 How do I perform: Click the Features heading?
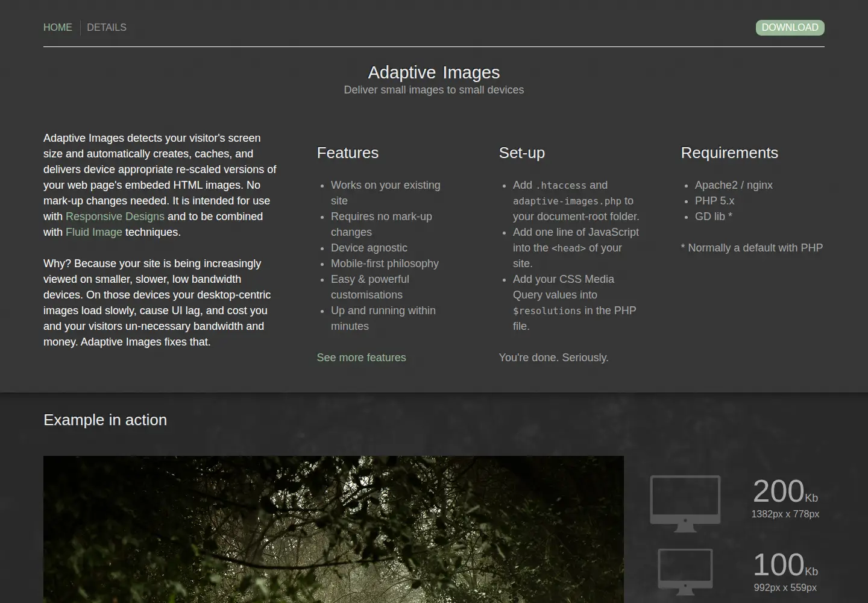pos(348,153)
